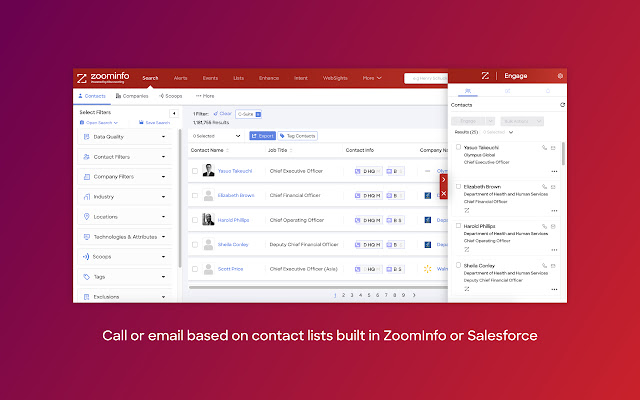Click email info chip for Scott Price row
Image resolution: width=640 pixels, height=400 pixels.
point(395,269)
